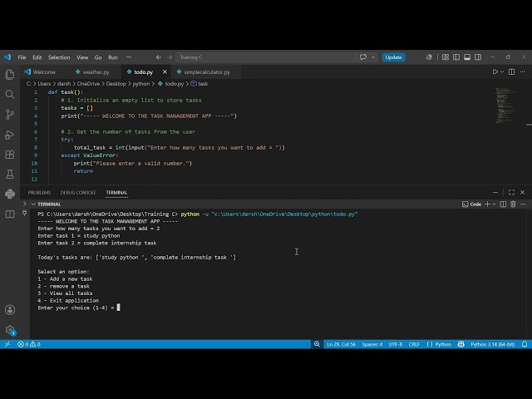Click the Update button
The width and height of the screenshot is (532, 399).
[x=393, y=57]
